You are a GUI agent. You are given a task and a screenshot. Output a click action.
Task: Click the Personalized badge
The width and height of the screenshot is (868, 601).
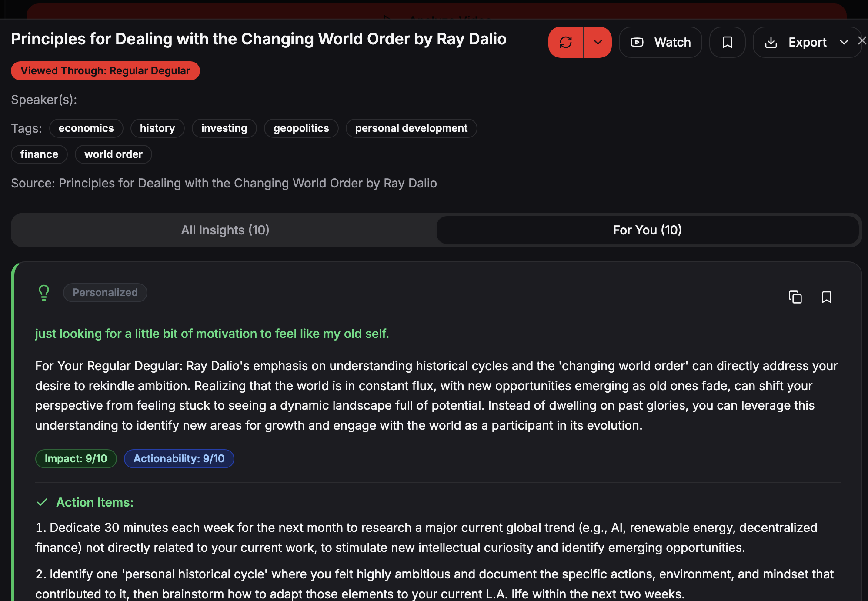click(105, 293)
